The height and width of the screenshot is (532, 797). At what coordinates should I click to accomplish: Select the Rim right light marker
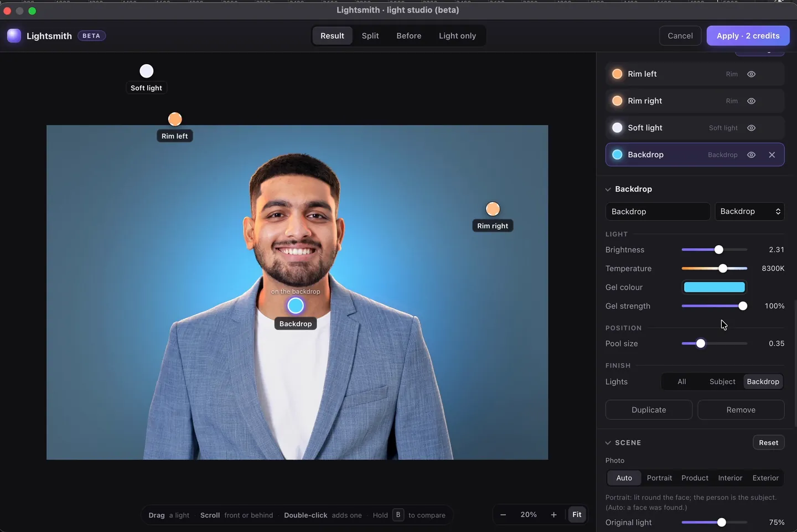pos(493,209)
